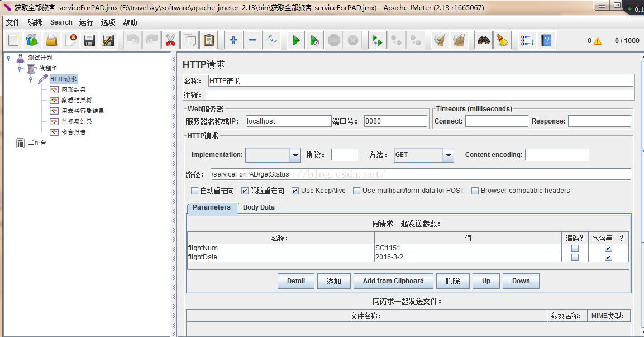The width and height of the screenshot is (644, 337).
Task: Select 察看结果树 in the tree
Action: coord(77,100)
